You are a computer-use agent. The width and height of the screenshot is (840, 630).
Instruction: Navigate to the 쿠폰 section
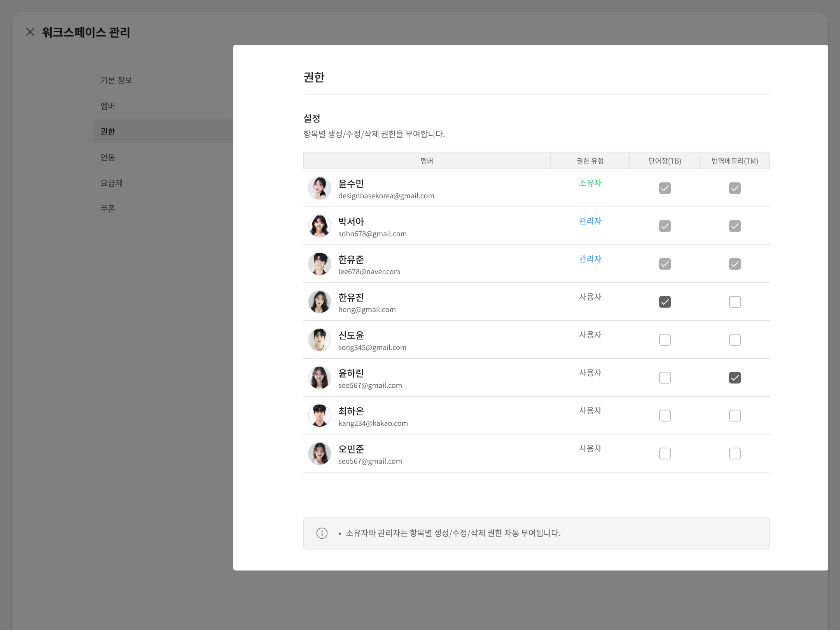[x=108, y=209]
